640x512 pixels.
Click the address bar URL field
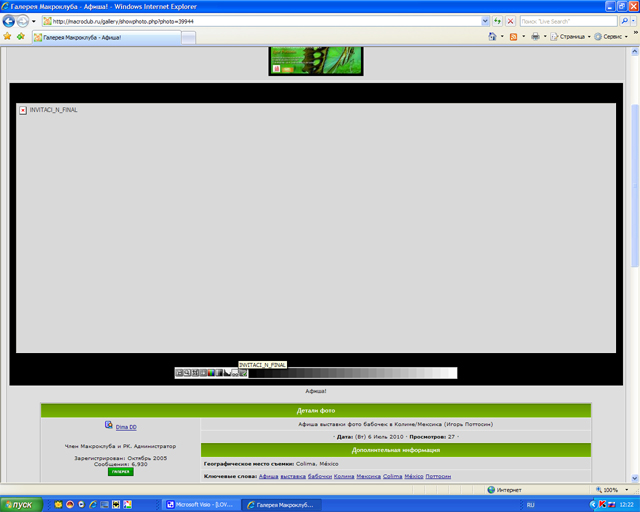pyautogui.click(x=260, y=20)
